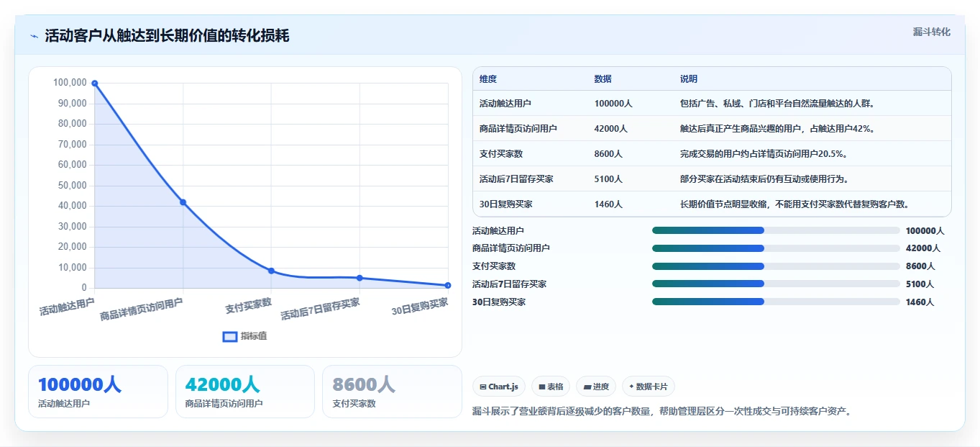The height and width of the screenshot is (447, 980).
Task: Click the page title 活动客户从触达到长期价值的转化损耗
Action: 167,35
